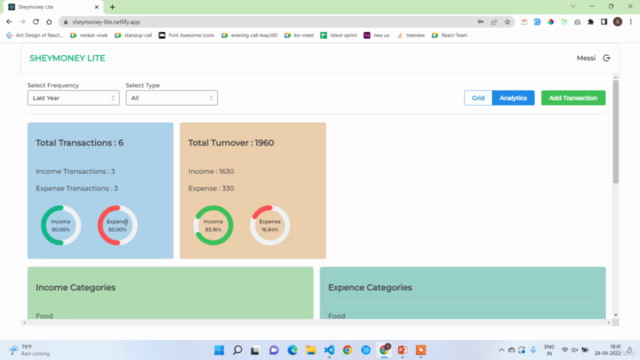Open the Chrome profile avatar

point(618,22)
